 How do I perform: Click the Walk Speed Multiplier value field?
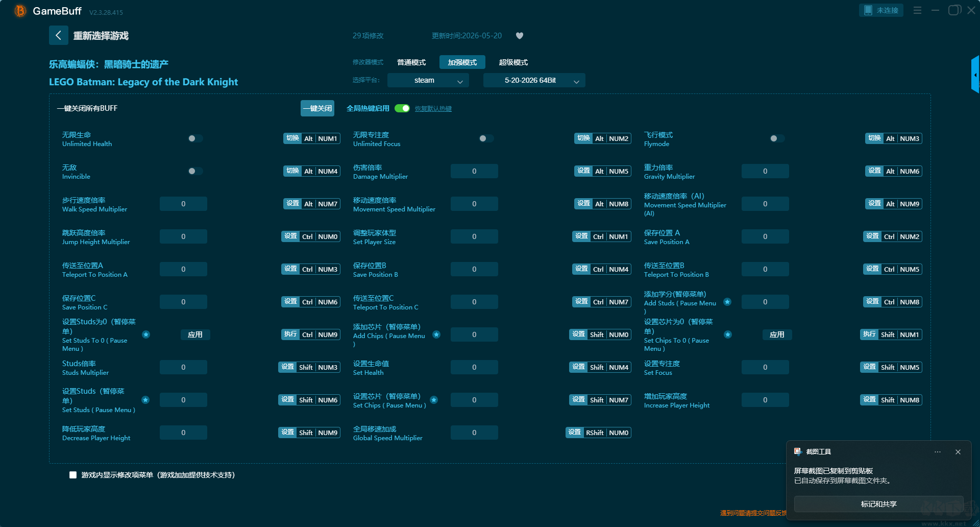click(183, 204)
